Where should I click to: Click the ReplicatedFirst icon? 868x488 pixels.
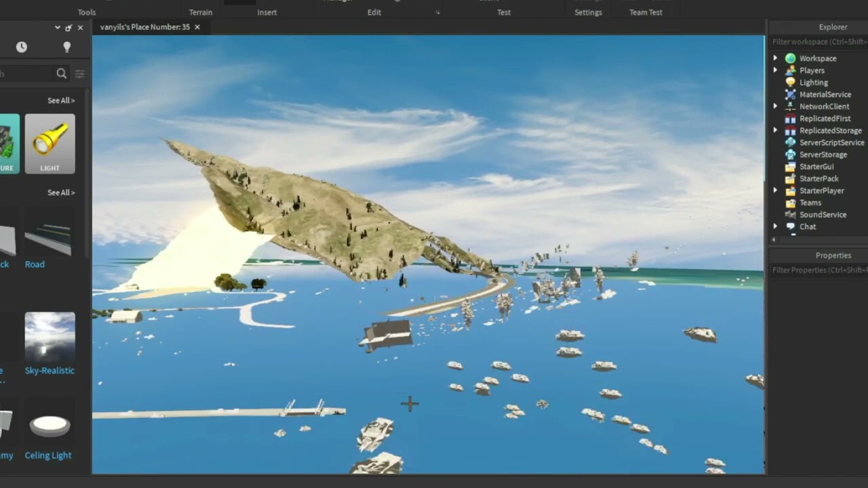click(790, 119)
